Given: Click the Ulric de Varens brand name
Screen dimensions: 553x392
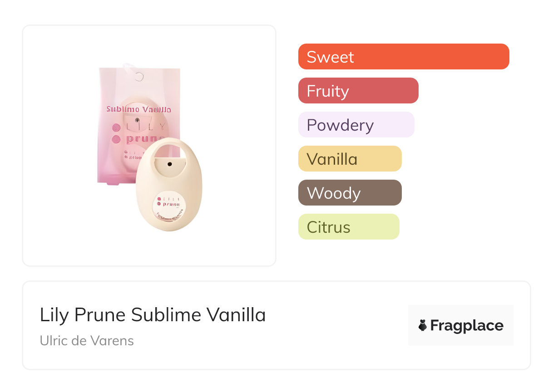Looking at the screenshot, I should [87, 341].
